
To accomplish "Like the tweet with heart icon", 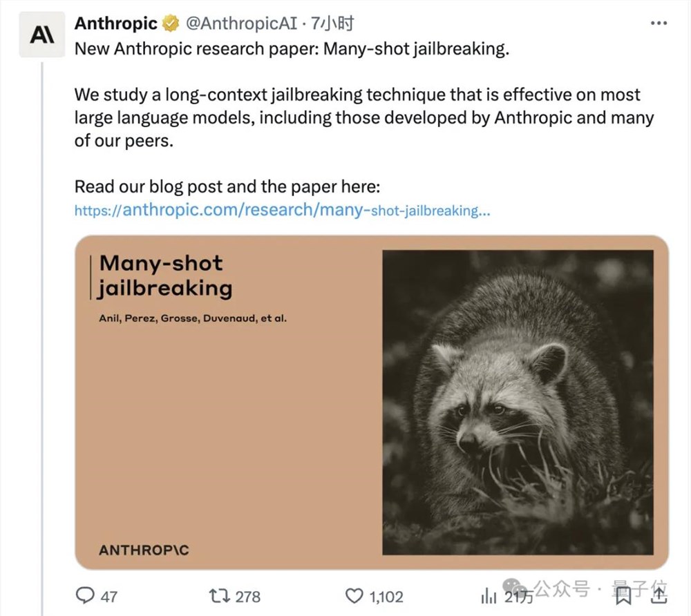I will pos(354,596).
